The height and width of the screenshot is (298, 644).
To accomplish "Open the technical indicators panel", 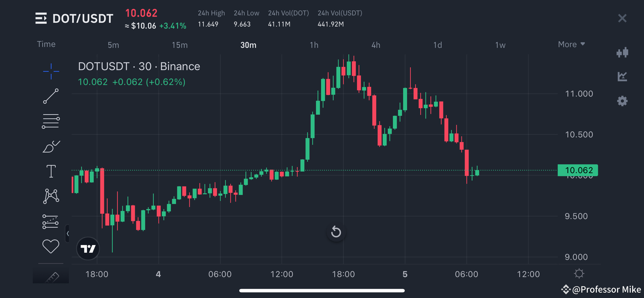I will tap(623, 76).
